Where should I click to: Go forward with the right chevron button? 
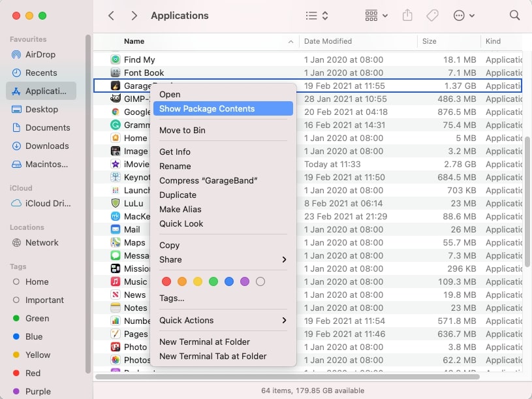click(x=134, y=16)
